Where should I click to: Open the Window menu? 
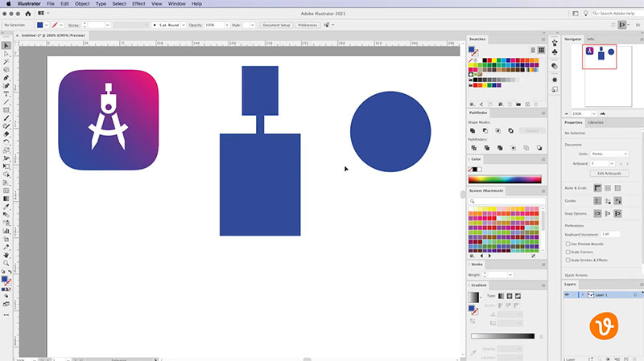(177, 4)
